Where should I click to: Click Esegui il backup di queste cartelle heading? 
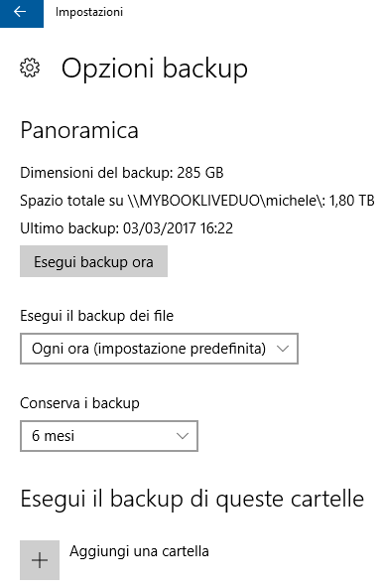(192, 500)
